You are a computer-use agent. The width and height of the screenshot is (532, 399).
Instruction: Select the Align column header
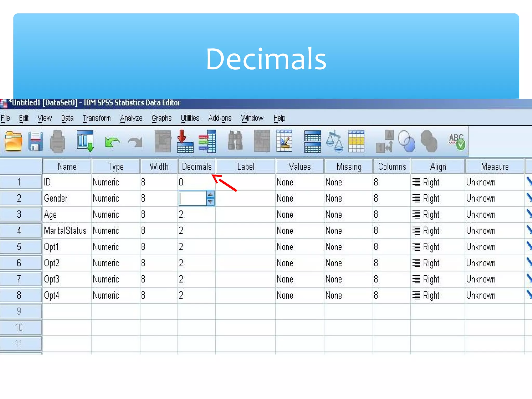click(x=438, y=167)
